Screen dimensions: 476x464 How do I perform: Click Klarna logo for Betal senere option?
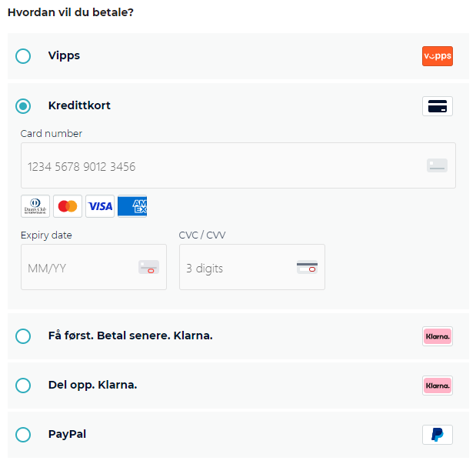437,336
